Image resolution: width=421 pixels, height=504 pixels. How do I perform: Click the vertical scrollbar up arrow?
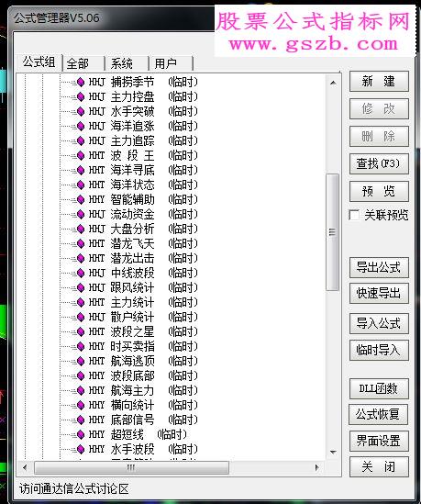pos(333,83)
